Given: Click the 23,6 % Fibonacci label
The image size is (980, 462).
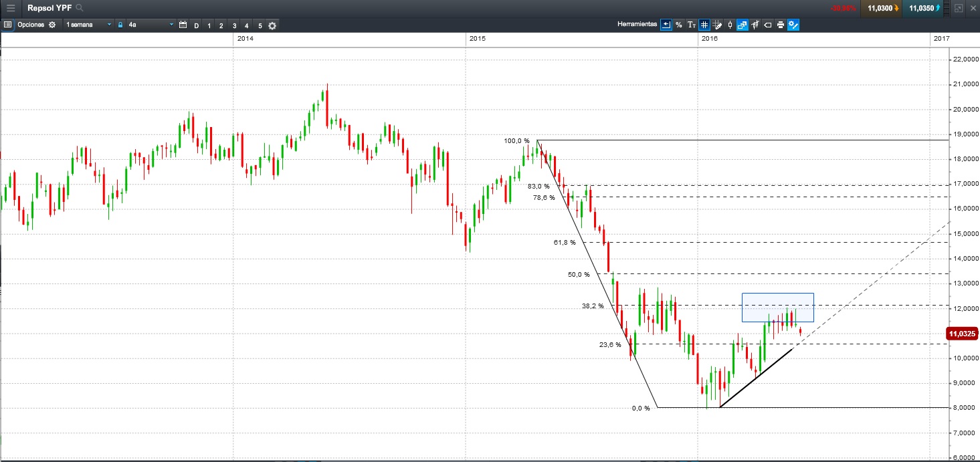Looking at the screenshot, I should [x=610, y=344].
